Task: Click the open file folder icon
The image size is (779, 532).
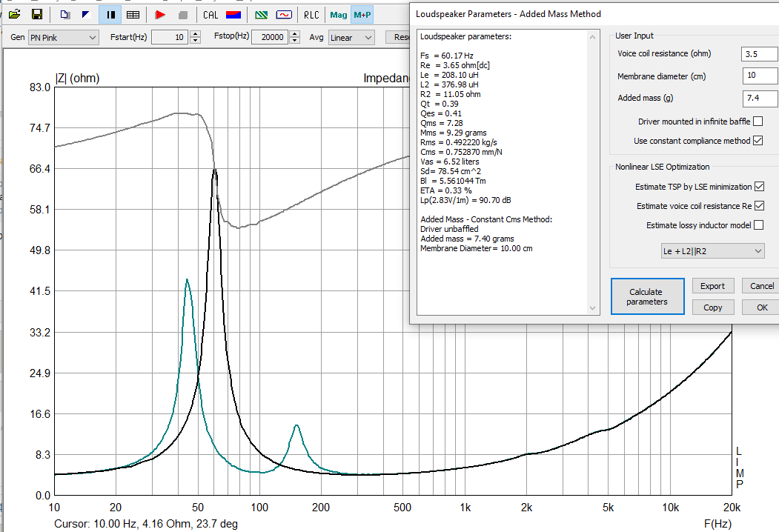Action: click(14, 14)
